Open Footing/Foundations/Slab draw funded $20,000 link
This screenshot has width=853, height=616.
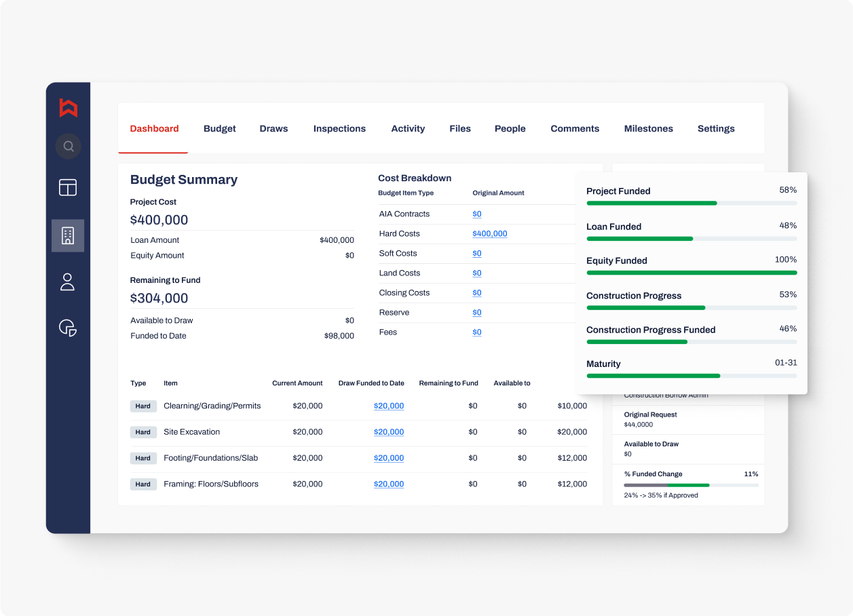389,458
